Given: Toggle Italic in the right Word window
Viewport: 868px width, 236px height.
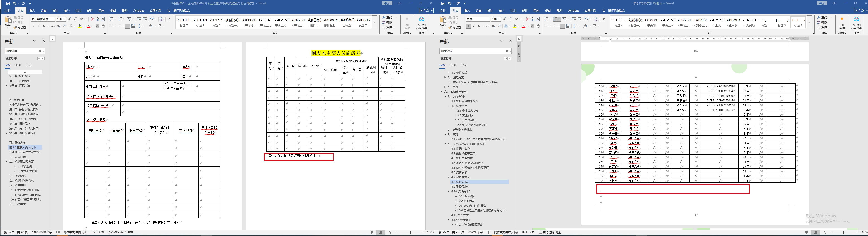Looking at the screenshot, I should click(x=473, y=26).
